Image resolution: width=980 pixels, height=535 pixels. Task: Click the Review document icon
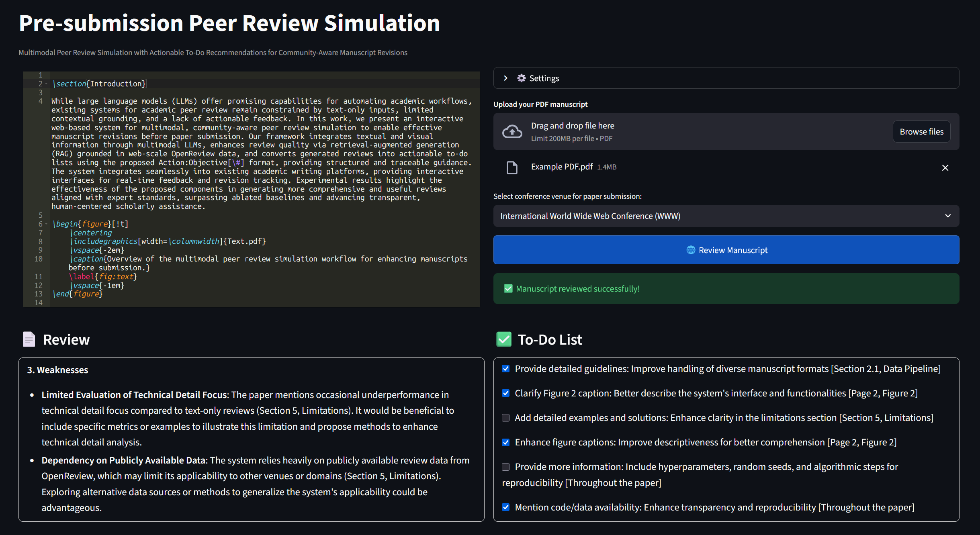coord(29,339)
